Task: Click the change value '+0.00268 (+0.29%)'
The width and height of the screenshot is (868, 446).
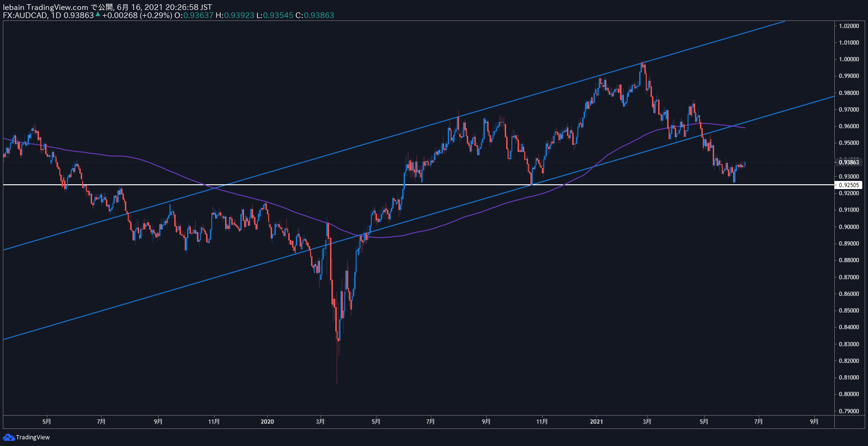Action: (137, 15)
